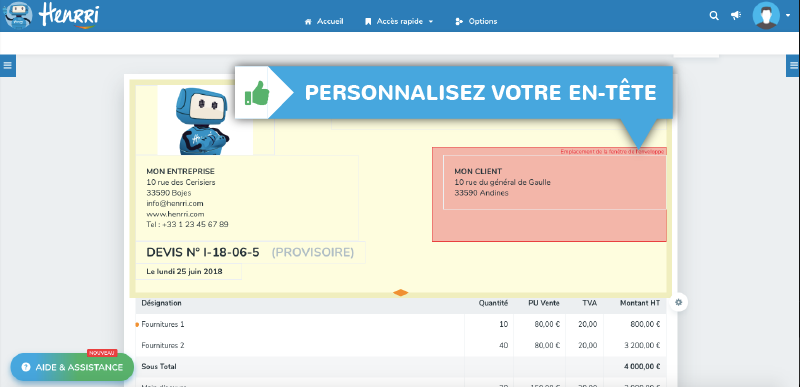Click the www.henrri.com website line
Image resolution: width=800 pixels, height=387 pixels.
coord(175,214)
